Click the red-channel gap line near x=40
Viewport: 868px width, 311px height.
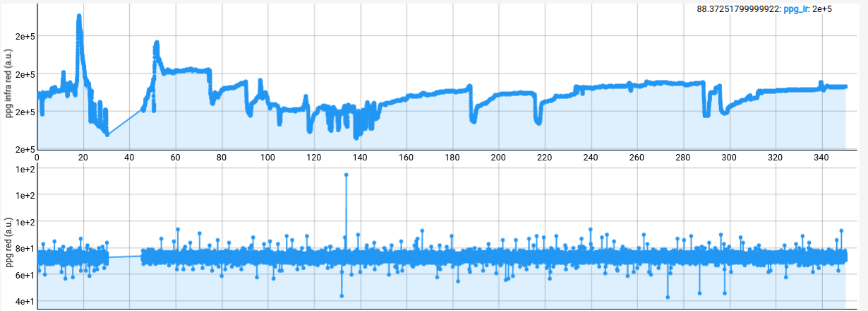pyautogui.click(x=125, y=257)
